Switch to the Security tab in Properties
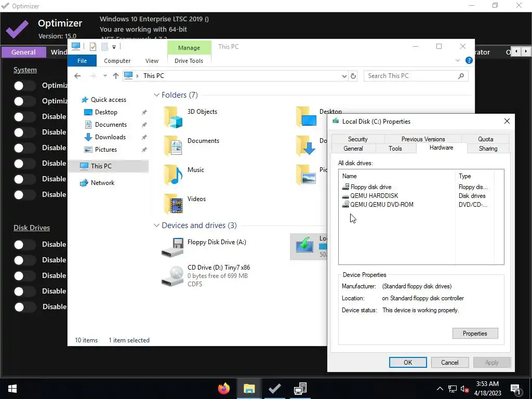532x399 pixels. 357,139
